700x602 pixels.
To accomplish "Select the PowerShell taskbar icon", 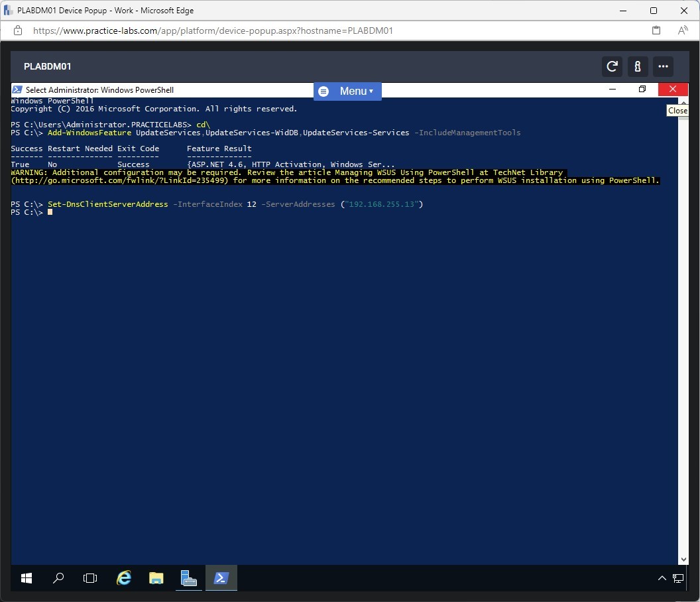I will pos(221,578).
